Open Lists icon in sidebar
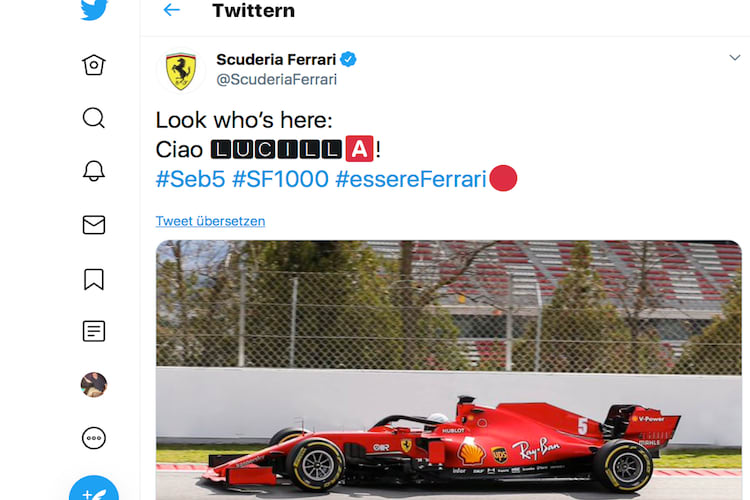Viewport: 750px width, 500px height. pyautogui.click(x=94, y=331)
